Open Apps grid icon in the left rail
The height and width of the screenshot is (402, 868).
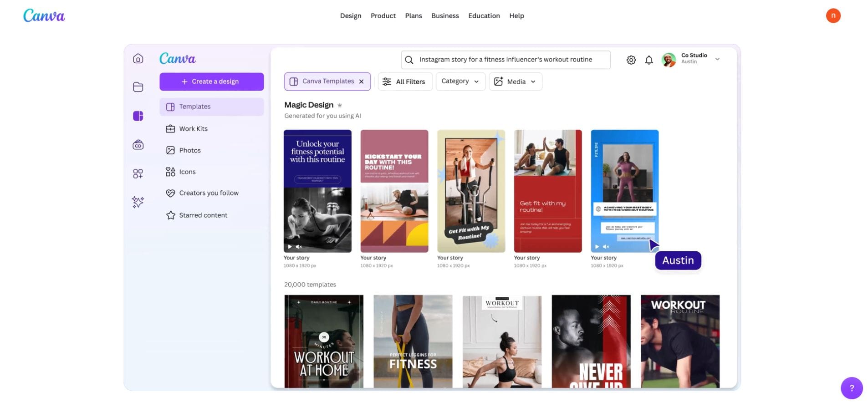point(138,173)
